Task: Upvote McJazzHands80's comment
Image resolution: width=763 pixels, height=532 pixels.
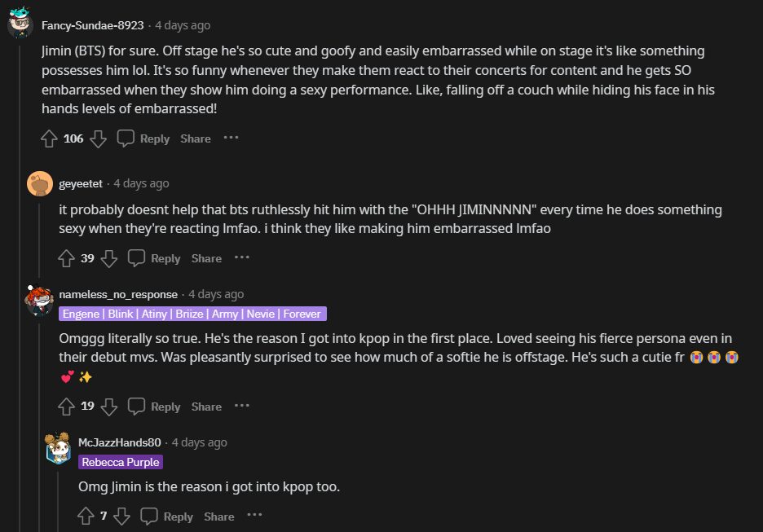Action: (86, 517)
